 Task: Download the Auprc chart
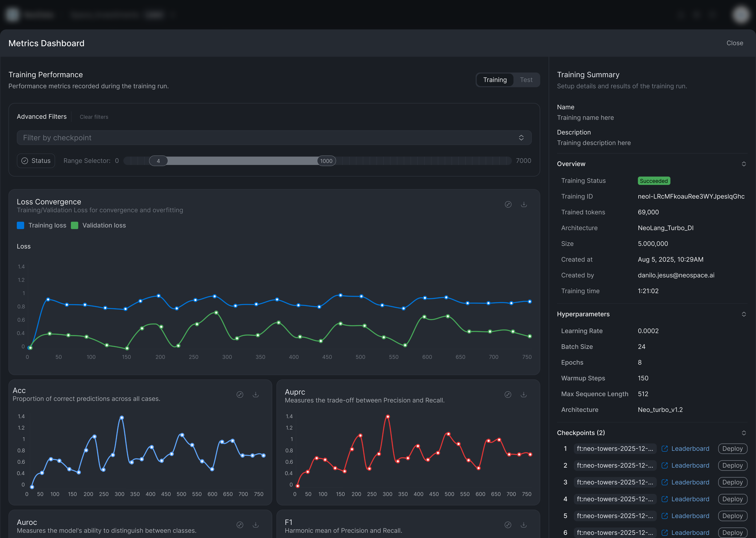(524, 394)
